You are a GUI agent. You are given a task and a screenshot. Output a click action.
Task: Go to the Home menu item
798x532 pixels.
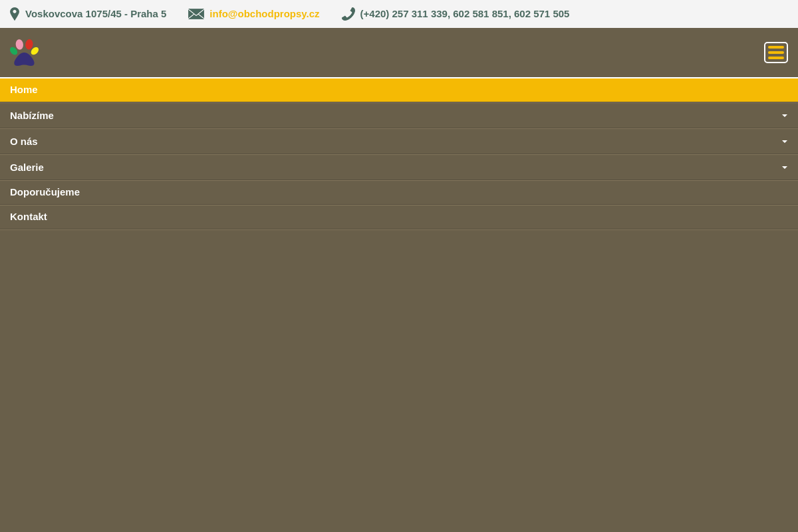coord(24,90)
